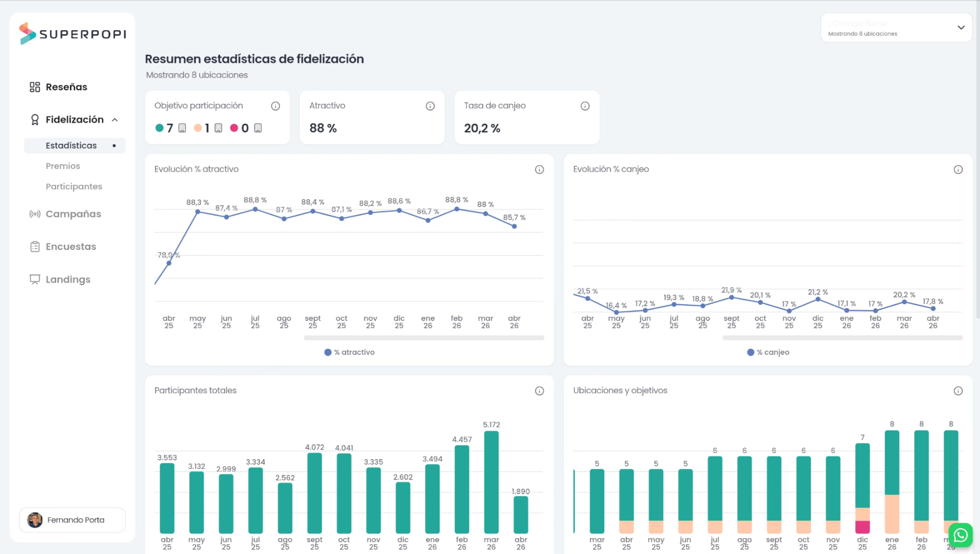Click building icon next to orange 1
Viewport: 980px width, 554px height.
218,128
